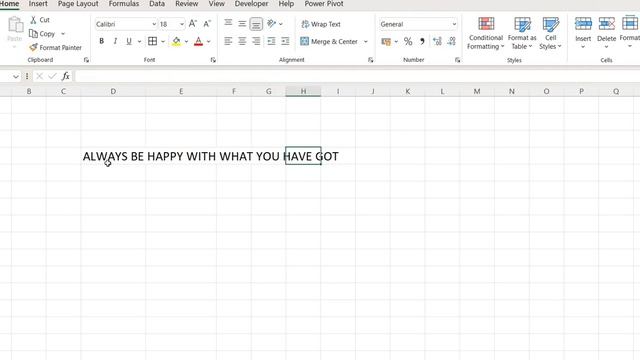Viewport: 640px width, 360px height.
Task: Click Increase Decimal icon
Action: (437, 41)
